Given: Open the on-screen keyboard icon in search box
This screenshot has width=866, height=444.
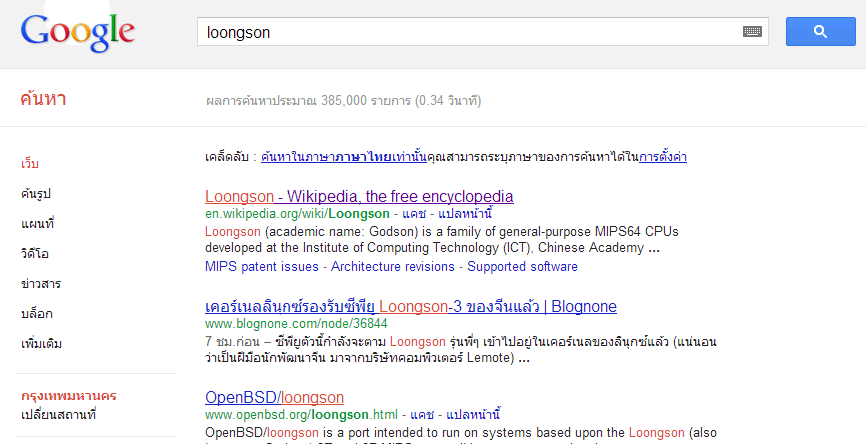Looking at the screenshot, I should [x=752, y=31].
